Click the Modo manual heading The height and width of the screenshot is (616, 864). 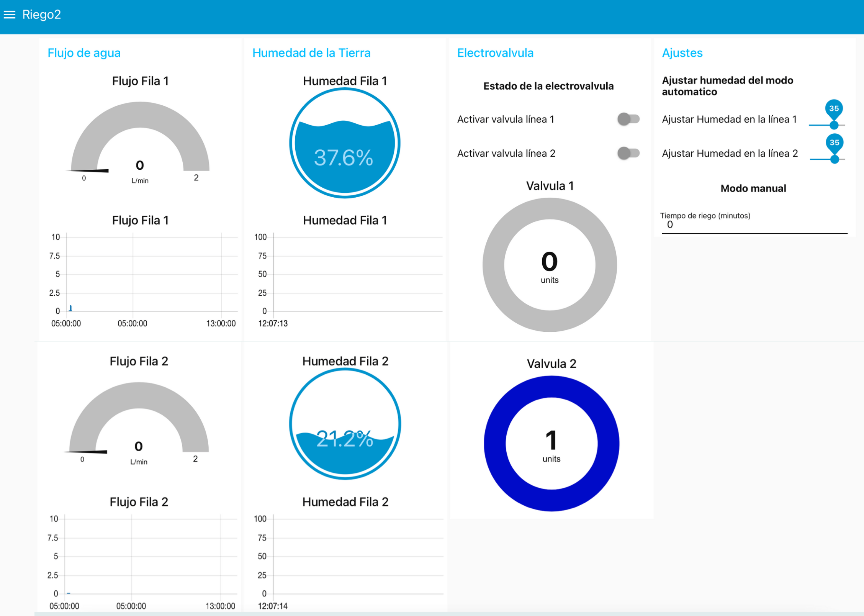(x=753, y=188)
